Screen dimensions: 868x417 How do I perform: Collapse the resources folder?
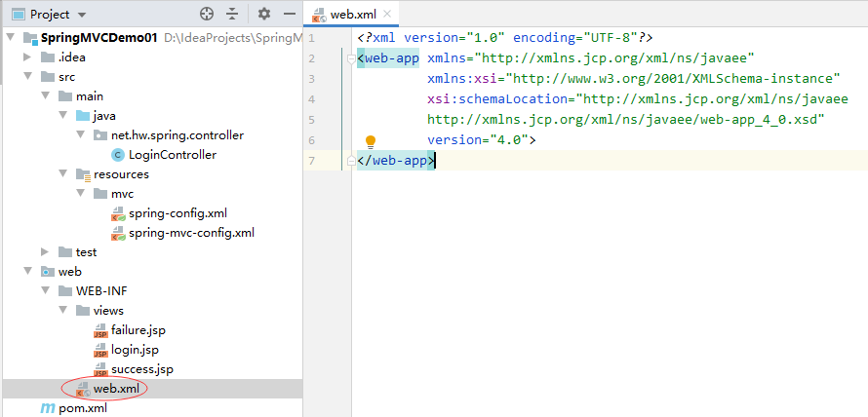tap(64, 174)
